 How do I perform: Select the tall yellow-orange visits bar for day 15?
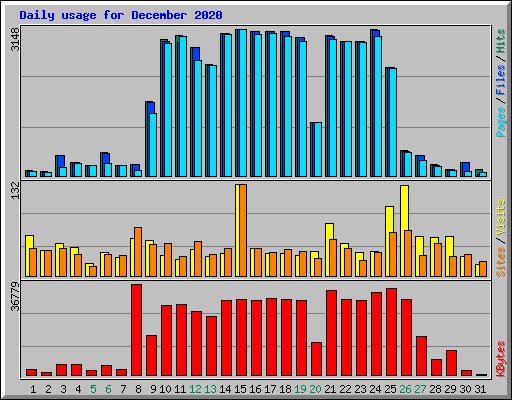(241, 230)
